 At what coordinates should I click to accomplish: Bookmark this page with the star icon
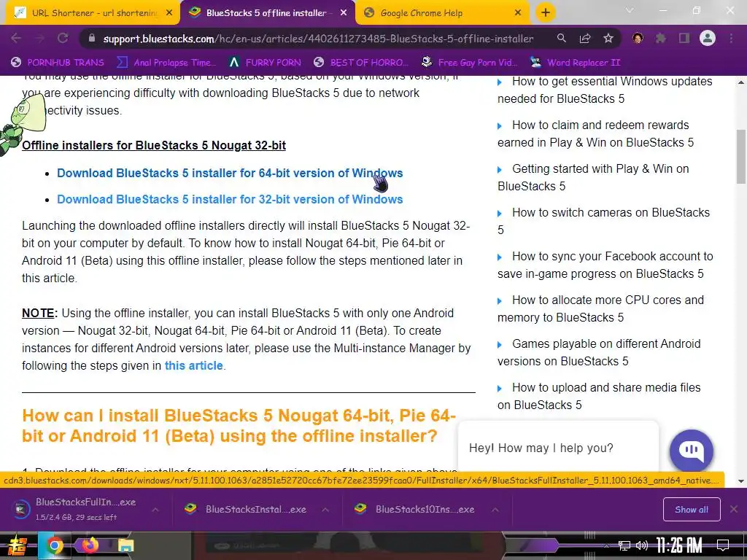608,38
